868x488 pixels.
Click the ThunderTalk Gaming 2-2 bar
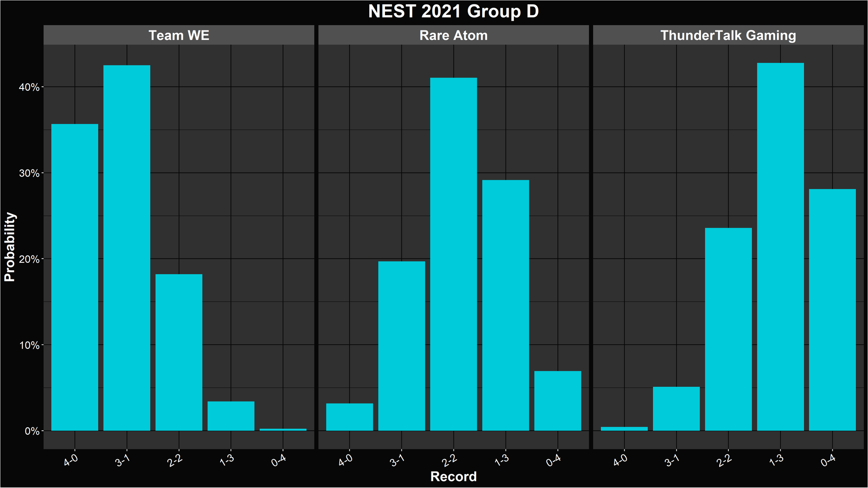tap(728, 329)
